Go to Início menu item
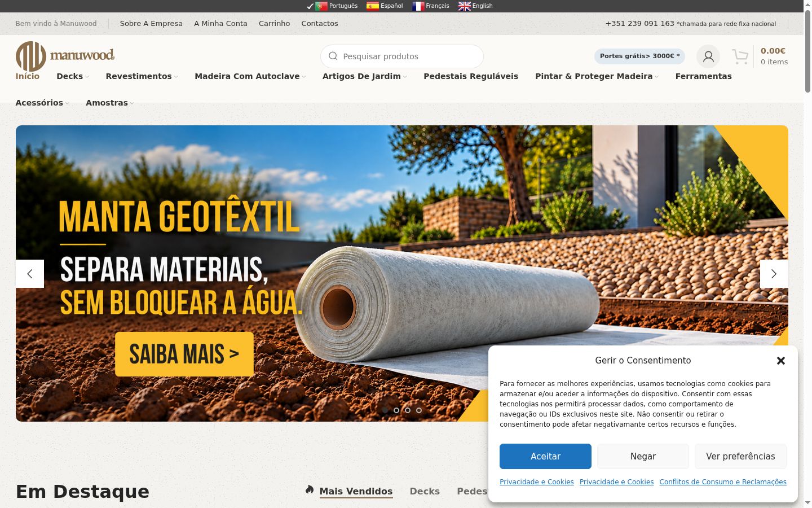Screen dimensions: 812x508 click(x=28, y=76)
